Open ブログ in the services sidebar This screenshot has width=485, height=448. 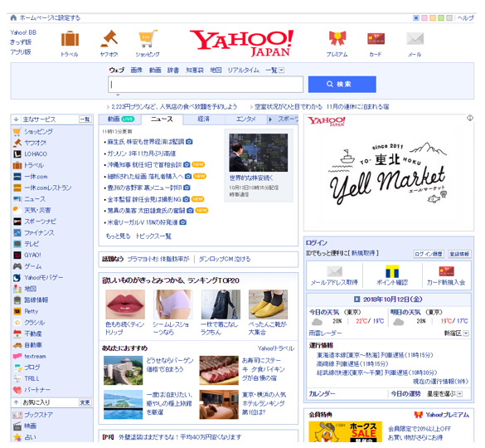[x=32, y=368]
